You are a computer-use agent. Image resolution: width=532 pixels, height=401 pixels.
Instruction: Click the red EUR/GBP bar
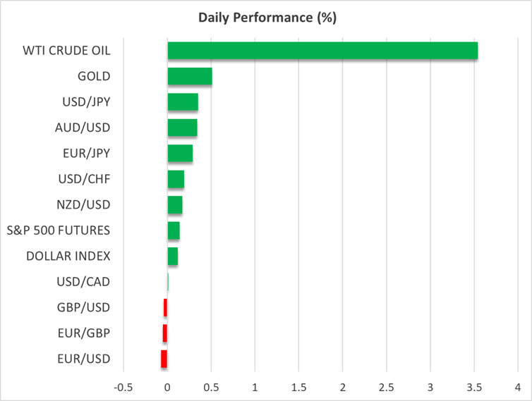[165, 333]
